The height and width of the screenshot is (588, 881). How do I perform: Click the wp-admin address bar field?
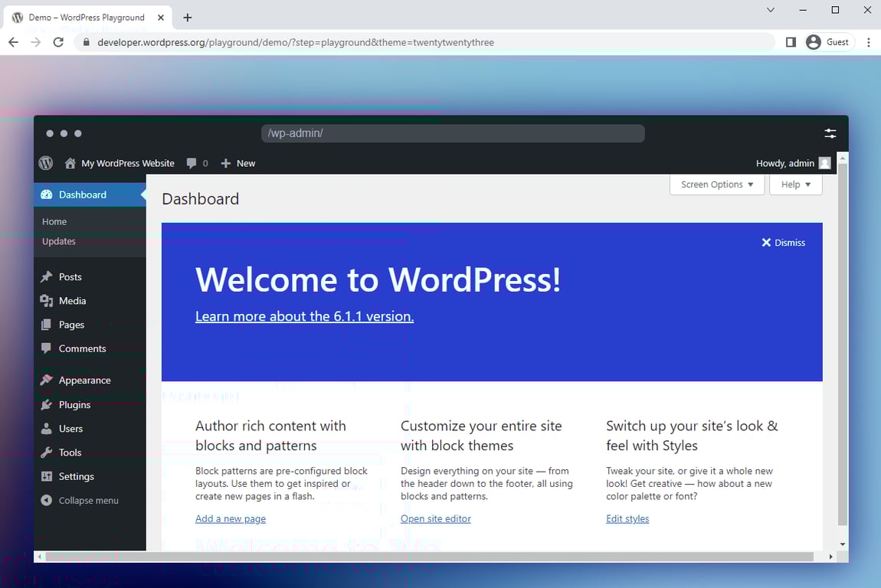coord(452,132)
